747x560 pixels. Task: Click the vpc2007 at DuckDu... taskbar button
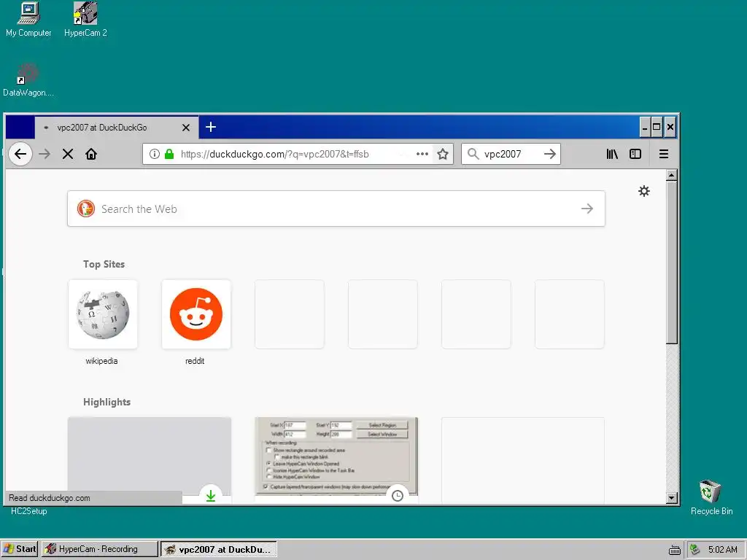pyautogui.click(x=219, y=549)
